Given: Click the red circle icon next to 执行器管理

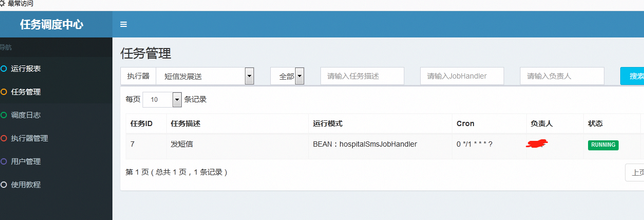Looking at the screenshot, I should pos(4,138).
